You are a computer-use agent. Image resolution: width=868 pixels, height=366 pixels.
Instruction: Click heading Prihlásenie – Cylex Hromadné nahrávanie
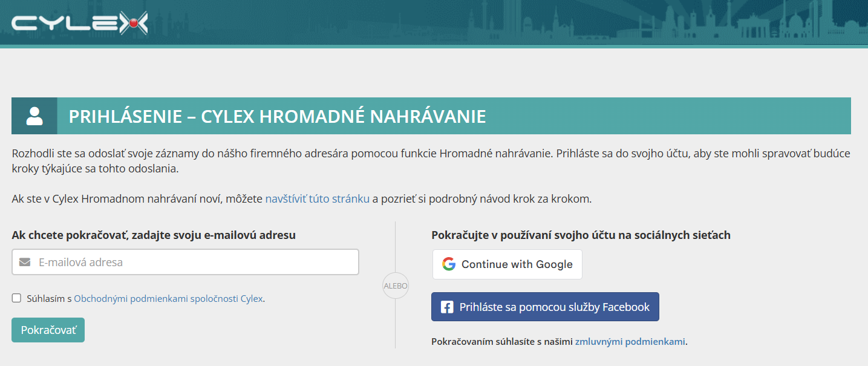click(x=277, y=116)
